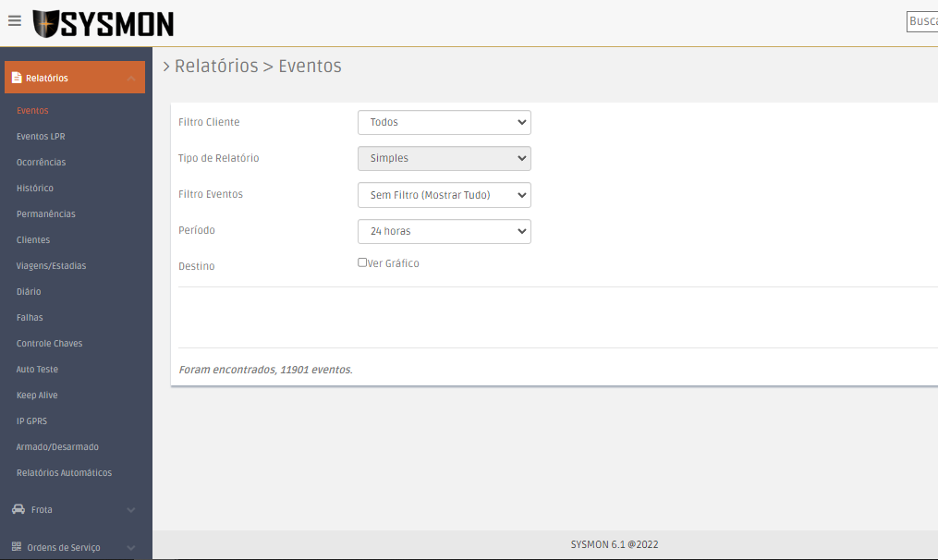Go to Ocorrências in sidebar

[x=41, y=163]
